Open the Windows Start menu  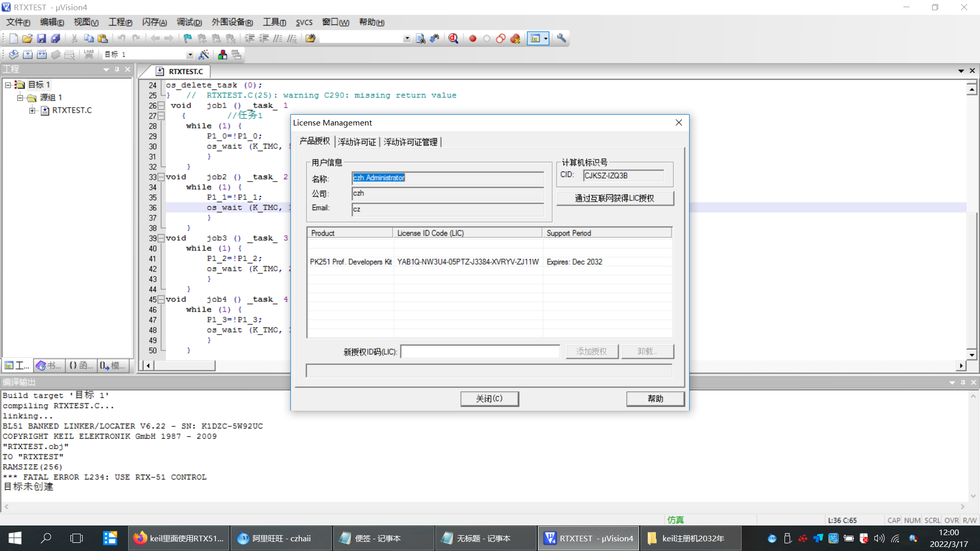click(x=15, y=538)
